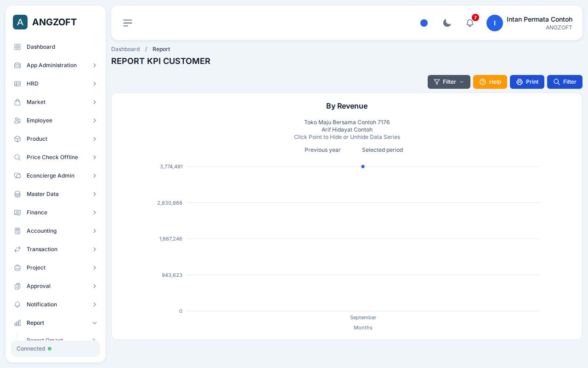Click the 3,774,491 axis value
The height and width of the screenshot is (368, 588).
point(171,167)
